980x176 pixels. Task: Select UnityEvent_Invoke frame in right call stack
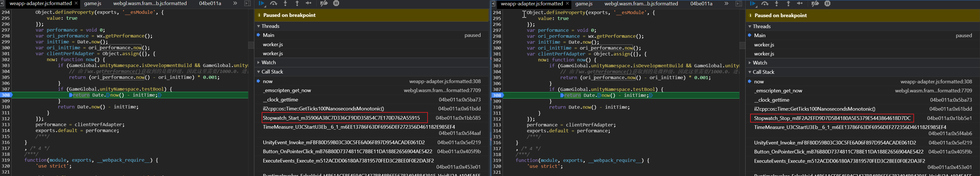point(862,143)
